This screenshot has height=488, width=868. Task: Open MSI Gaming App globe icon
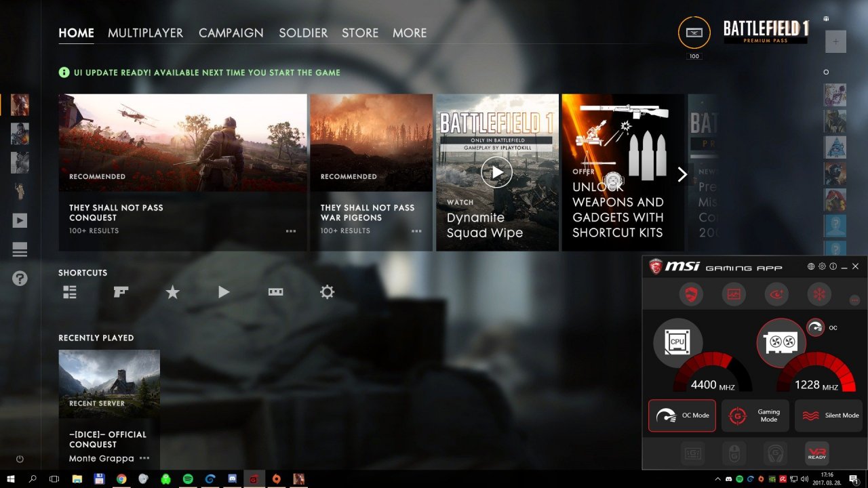coord(811,266)
